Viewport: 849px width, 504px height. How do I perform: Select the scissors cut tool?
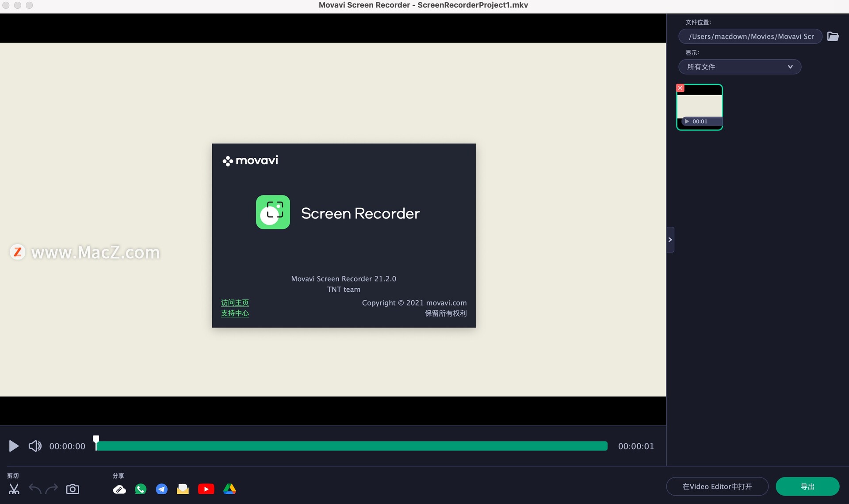14,489
